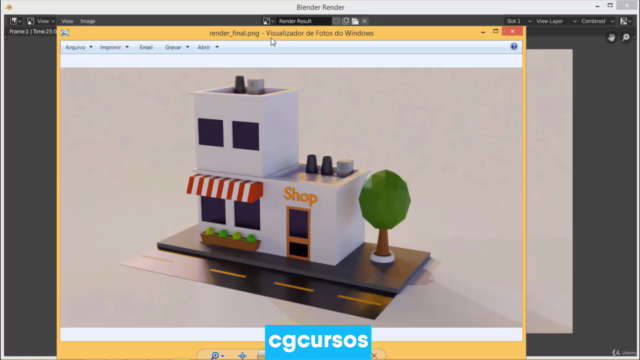Open the Arquivo menu in photo viewer
The height and width of the screenshot is (360, 640).
(x=79, y=47)
